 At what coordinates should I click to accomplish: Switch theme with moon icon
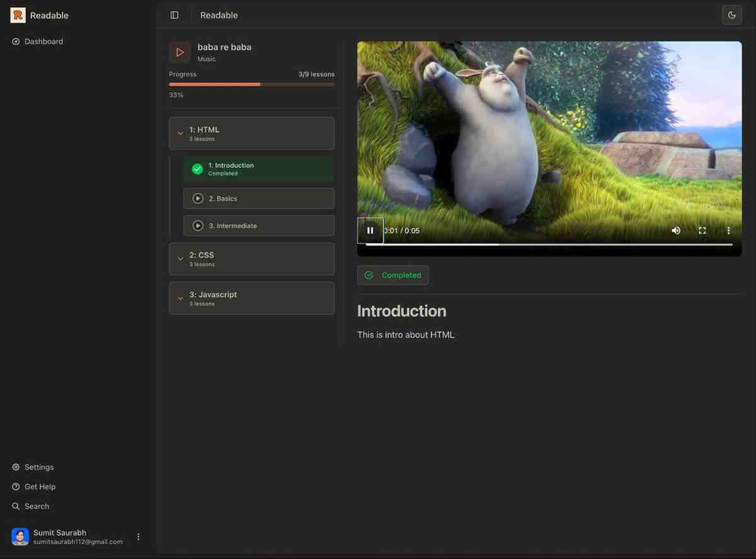point(731,15)
